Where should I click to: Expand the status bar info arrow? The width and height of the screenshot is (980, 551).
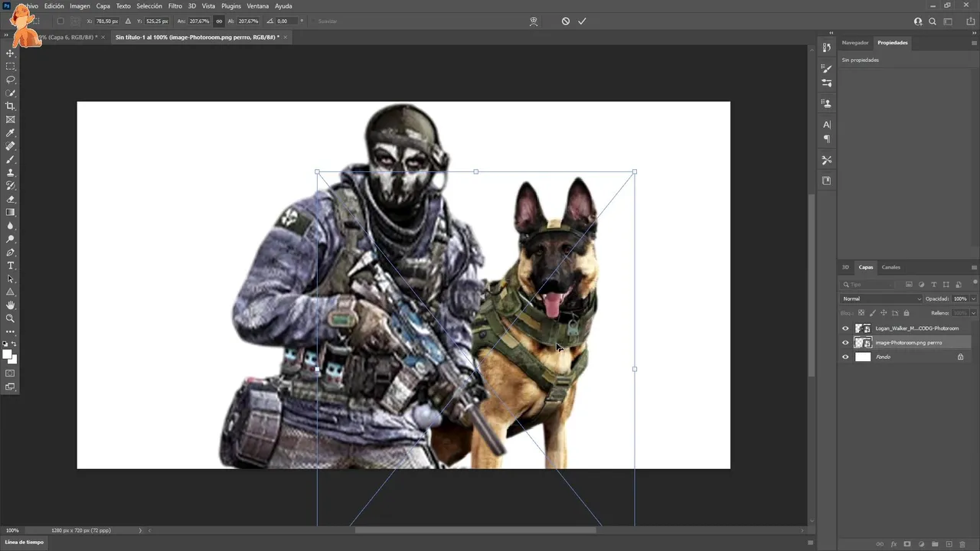coord(140,530)
